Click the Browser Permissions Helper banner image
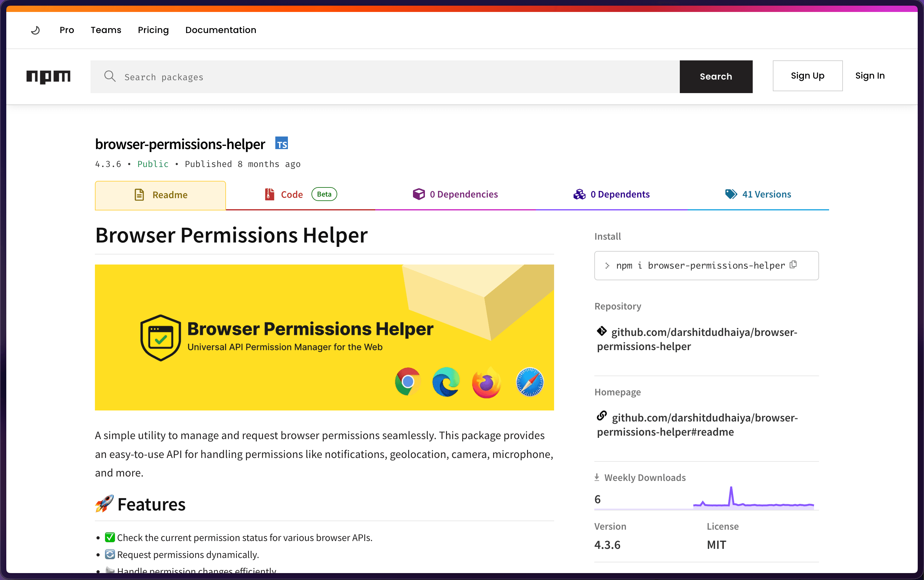 coord(324,337)
